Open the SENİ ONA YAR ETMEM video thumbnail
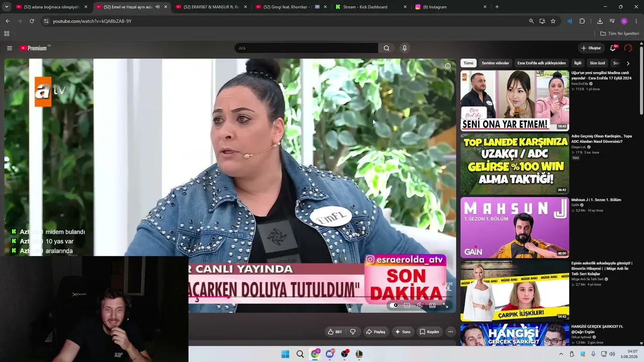This screenshot has height=362, width=644. pos(515,101)
